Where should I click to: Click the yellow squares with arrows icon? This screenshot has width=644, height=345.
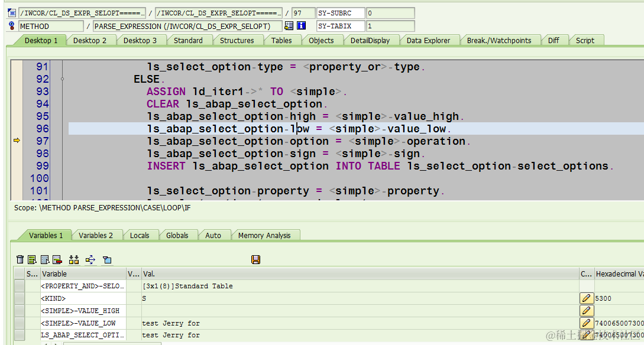click(x=74, y=259)
